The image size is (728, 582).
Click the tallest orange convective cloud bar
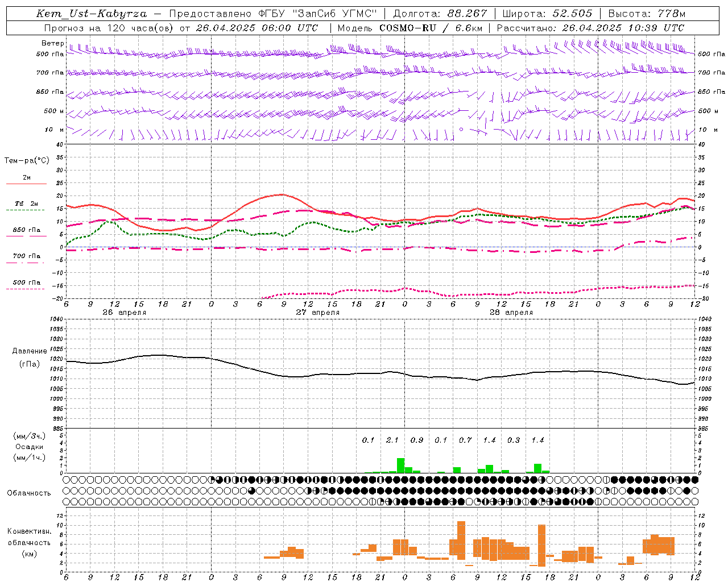461,541
